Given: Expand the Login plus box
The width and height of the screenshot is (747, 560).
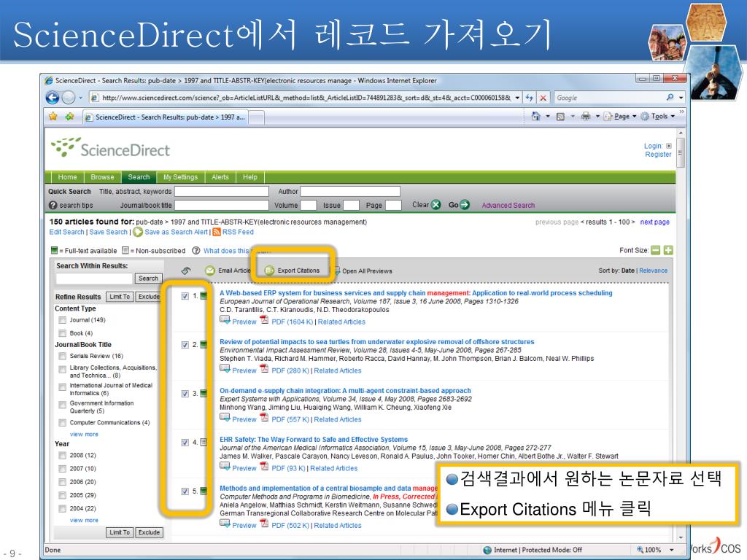Looking at the screenshot, I should (x=669, y=146).
